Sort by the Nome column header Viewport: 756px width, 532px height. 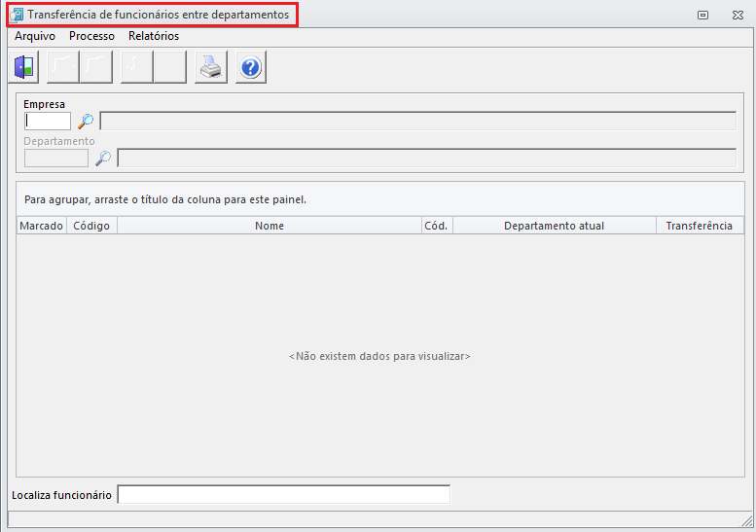[270, 226]
